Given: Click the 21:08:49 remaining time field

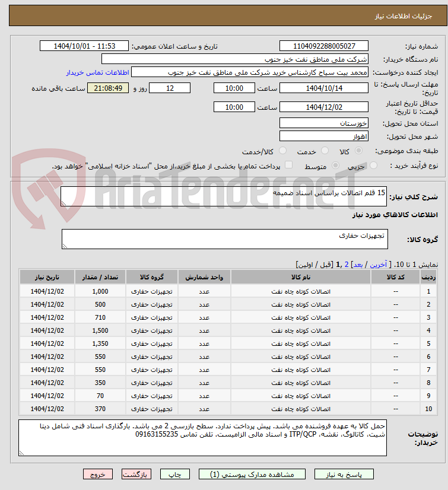Looking at the screenshot, I should pos(108,88).
